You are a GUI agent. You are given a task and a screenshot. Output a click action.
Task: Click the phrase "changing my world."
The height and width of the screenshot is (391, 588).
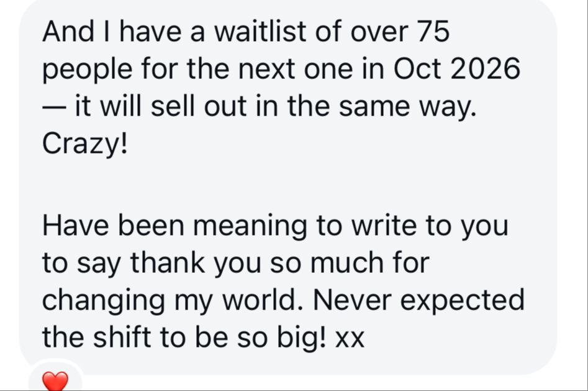tap(173, 301)
